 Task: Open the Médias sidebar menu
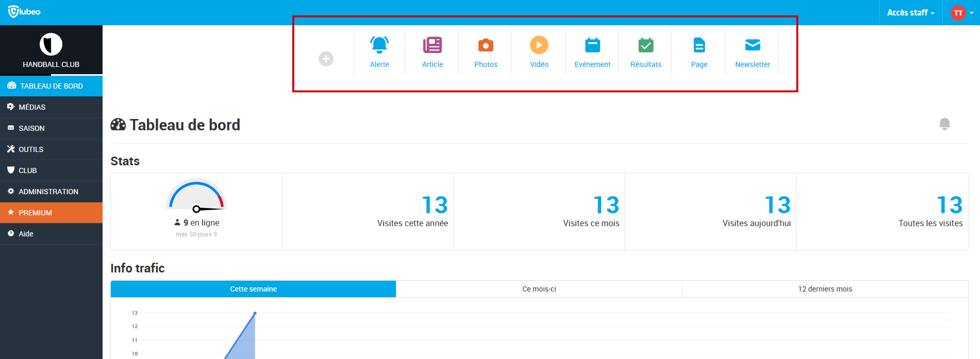tap(51, 107)
